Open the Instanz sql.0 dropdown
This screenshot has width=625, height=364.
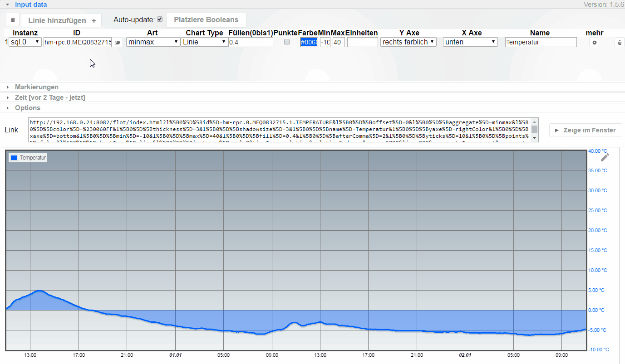tap(25, 42)
